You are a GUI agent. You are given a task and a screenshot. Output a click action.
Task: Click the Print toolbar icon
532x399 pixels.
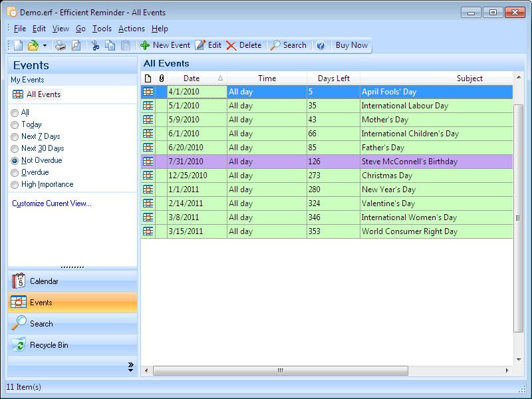[x=61, y=45]
